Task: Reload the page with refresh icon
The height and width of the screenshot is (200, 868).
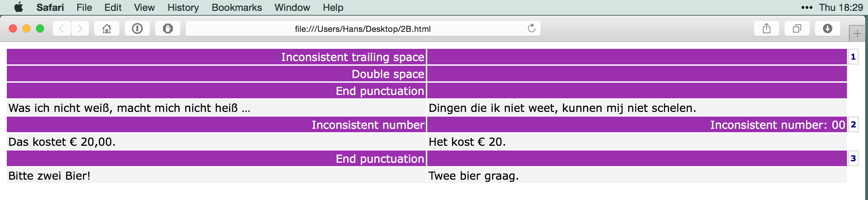Action: 531,28
